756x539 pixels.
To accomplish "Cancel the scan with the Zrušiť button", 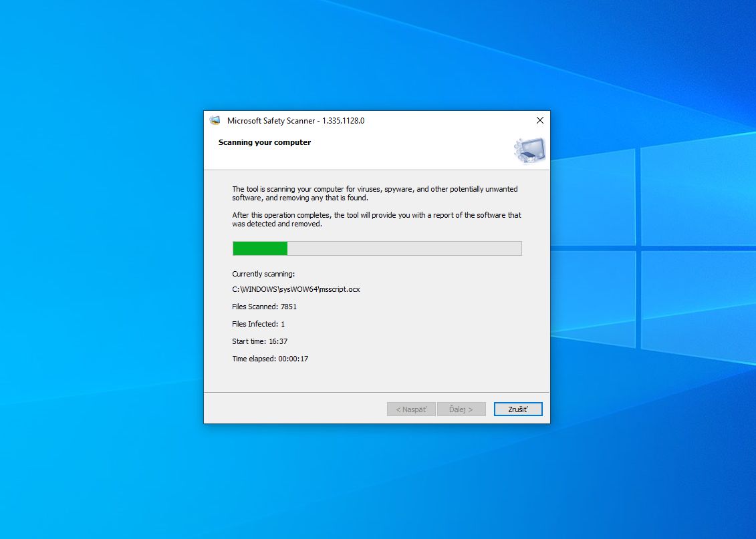I will tap(518, 409).
